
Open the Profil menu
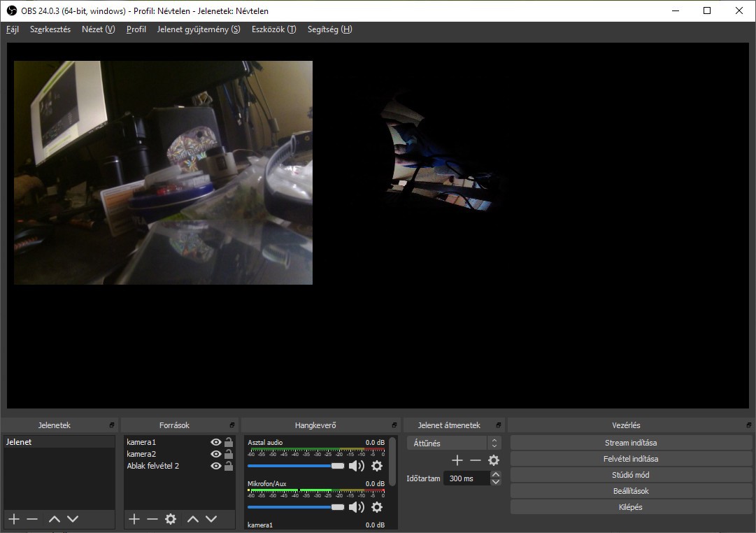pyautogui.click(x=136, y=29)
